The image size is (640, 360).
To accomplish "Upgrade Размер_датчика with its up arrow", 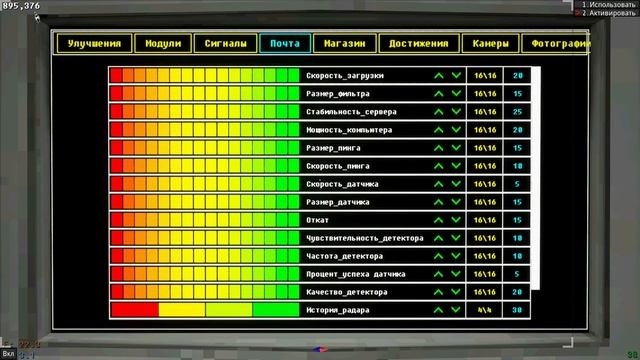I will coord(439,202).
